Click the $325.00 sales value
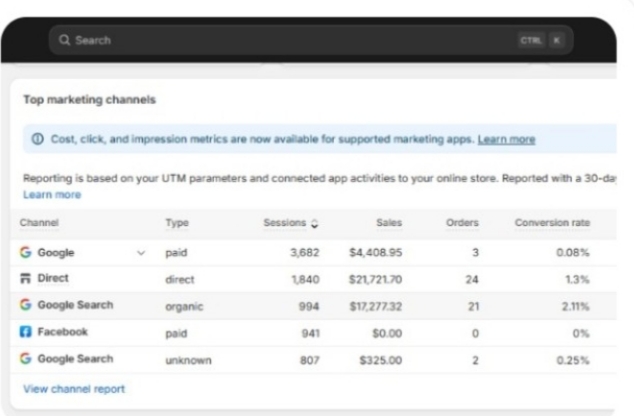This screenshot has width=634, height=416. [x=381, y=360]
